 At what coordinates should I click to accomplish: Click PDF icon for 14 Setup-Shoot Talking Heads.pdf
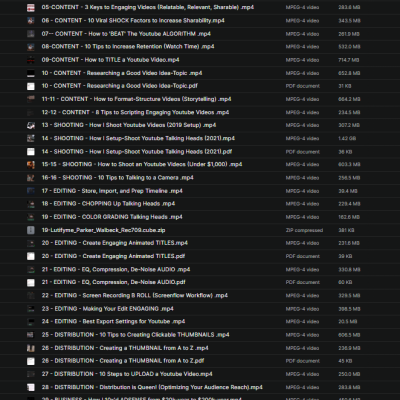(31, 152)
